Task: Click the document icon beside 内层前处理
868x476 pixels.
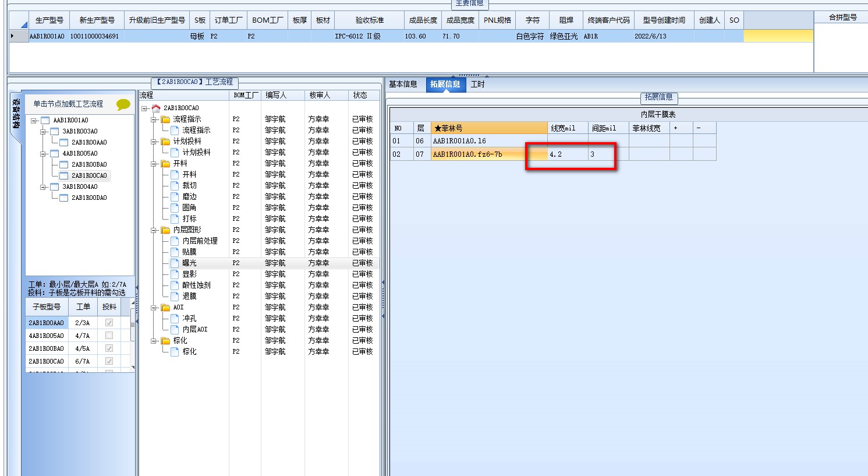Action: tap(175, 241)
